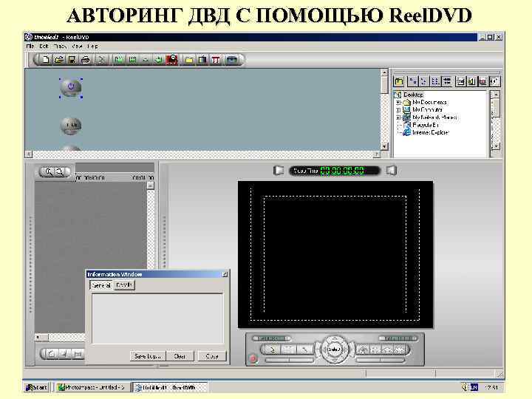Open the View menu
532x399 pixels.
pyautogui.click(x=77, y=46)
